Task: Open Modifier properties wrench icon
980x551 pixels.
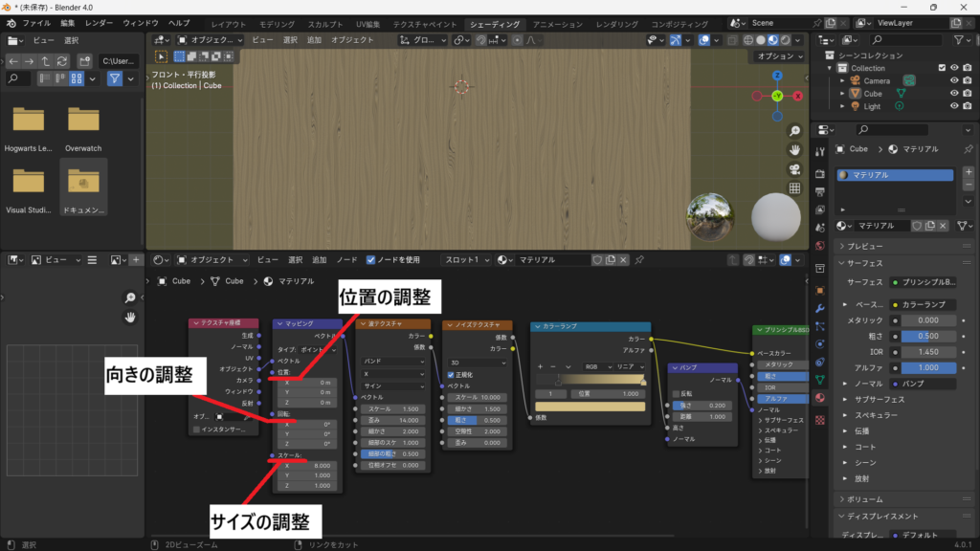Action: pos(820,308)
